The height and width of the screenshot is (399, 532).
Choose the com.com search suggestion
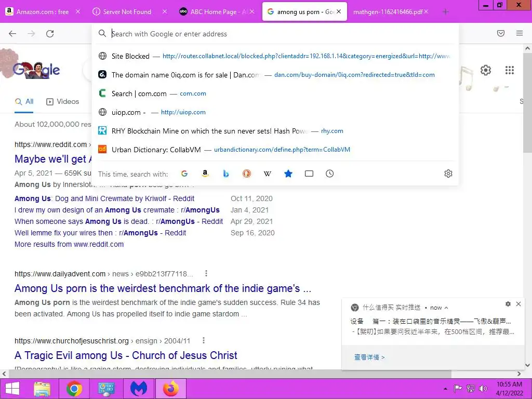pyautogui.click(x=275, y=94)
